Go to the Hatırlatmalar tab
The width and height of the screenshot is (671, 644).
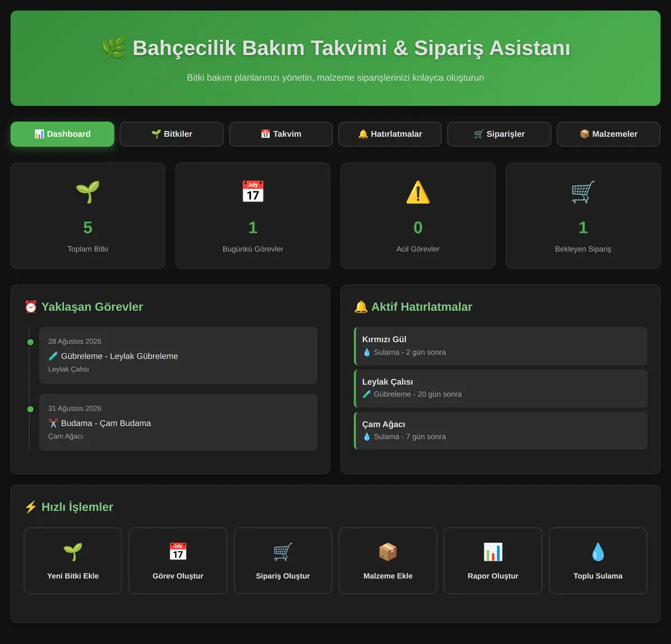(390, 134)
